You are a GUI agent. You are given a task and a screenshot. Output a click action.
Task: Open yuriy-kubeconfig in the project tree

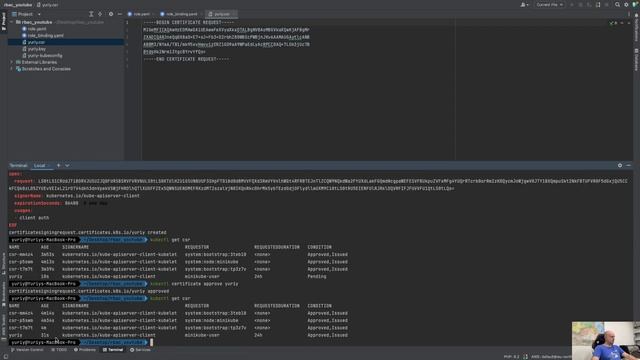(x=44, y=56)
